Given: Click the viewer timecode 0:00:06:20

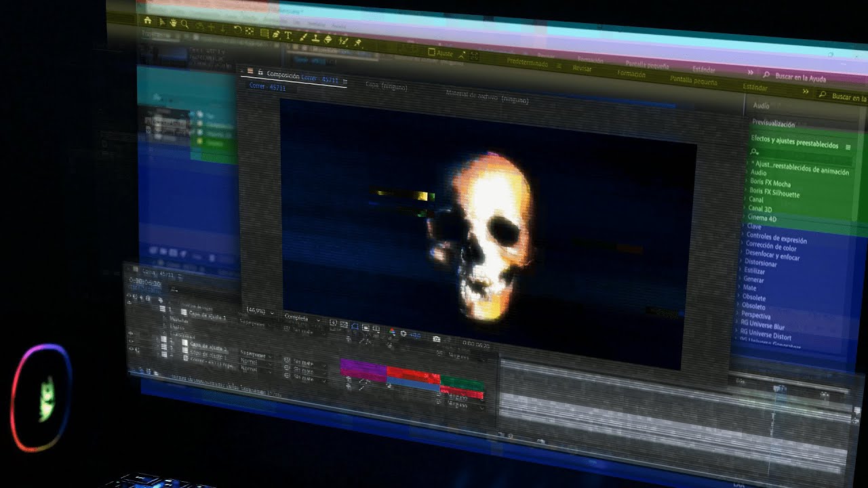Looking at the screenshot, I should pos(476,345).
